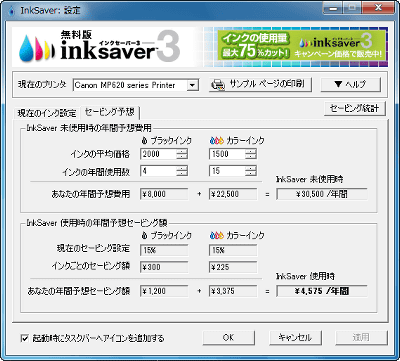Decrease color ink average price with down arrow
The height and width of the screenshot is (361, 400).
click(x=251, y=157)
